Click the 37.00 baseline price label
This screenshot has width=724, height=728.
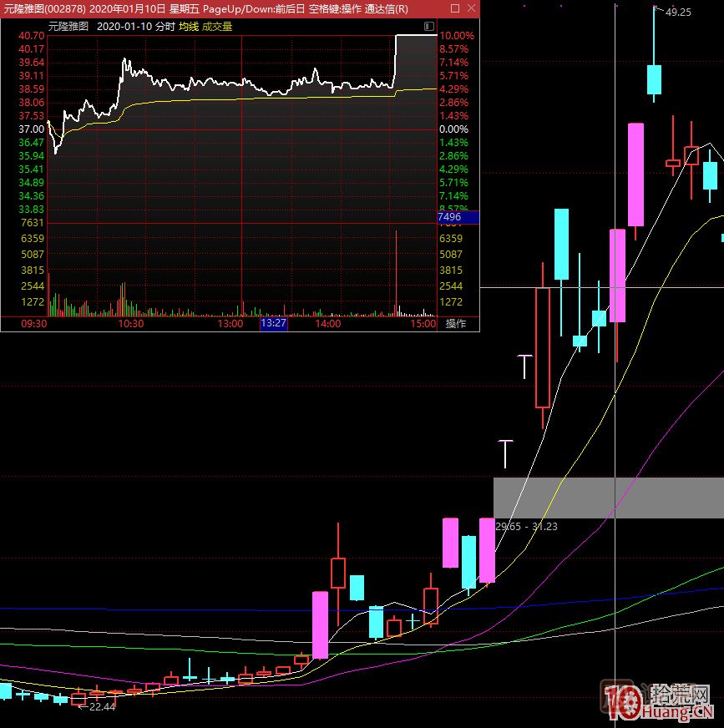point(31,129)
